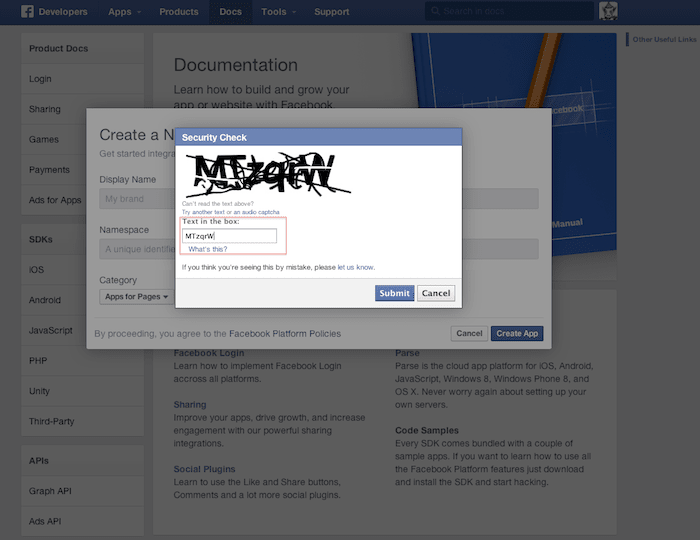
Task: Cancel the Security Check dialog
Action: [435, 293]
